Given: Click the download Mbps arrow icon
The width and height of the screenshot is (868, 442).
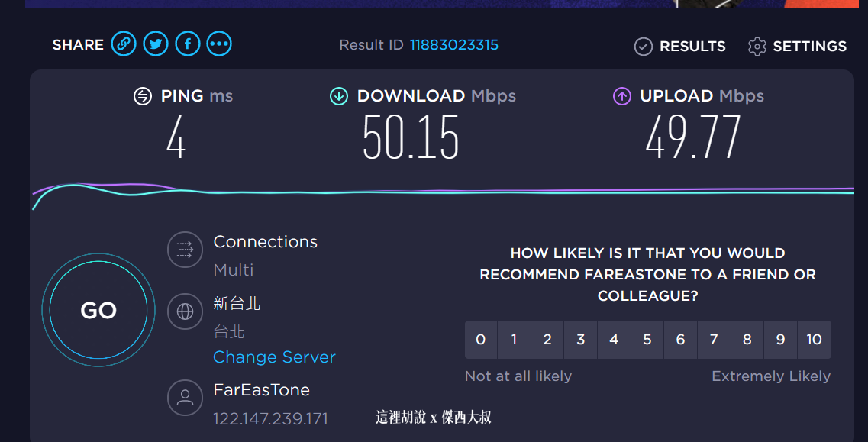Looking at the screenshot, I should tap(339, 96).
